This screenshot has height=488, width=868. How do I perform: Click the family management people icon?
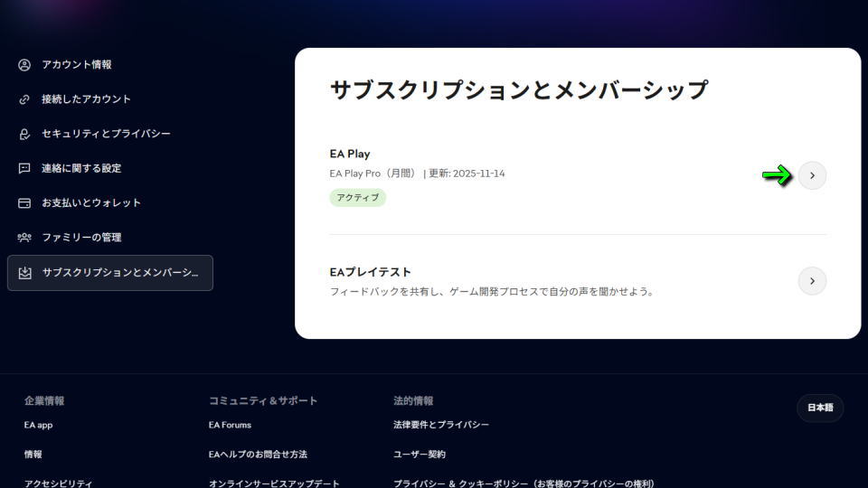pyautogui.click(x=24, y=238)
